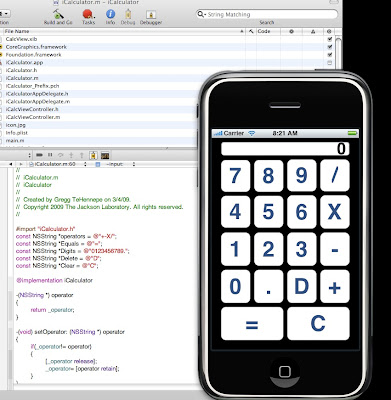Screen dimensions: 391x400
Task: Tap the decimal point key
Action: coord(268,286)
